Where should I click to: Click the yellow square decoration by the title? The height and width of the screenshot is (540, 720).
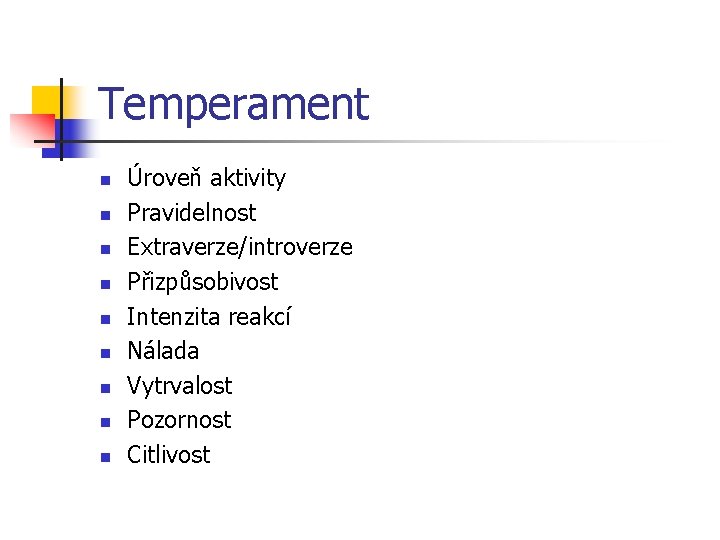tap(46, 100)
